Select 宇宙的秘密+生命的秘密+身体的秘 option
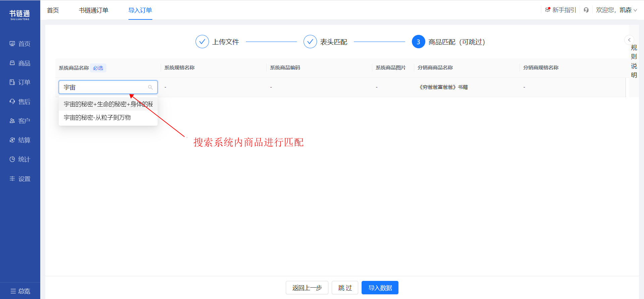 (x=108, y=104)
